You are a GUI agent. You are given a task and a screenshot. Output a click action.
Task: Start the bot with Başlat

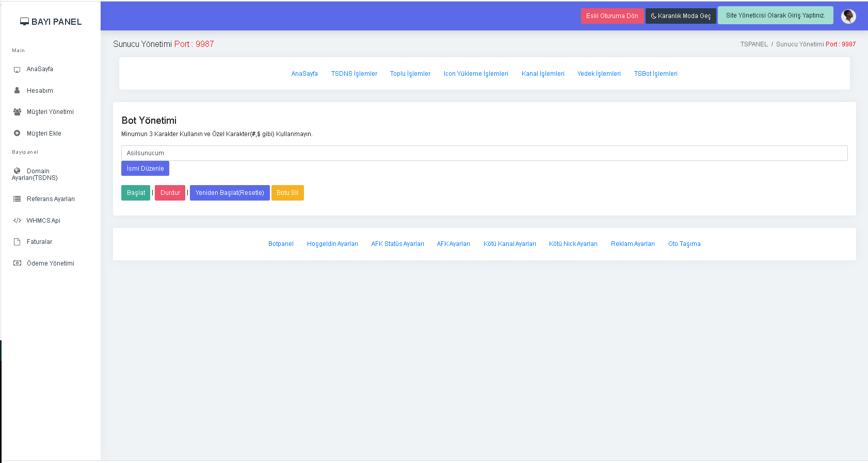click(x=136, y=193)
